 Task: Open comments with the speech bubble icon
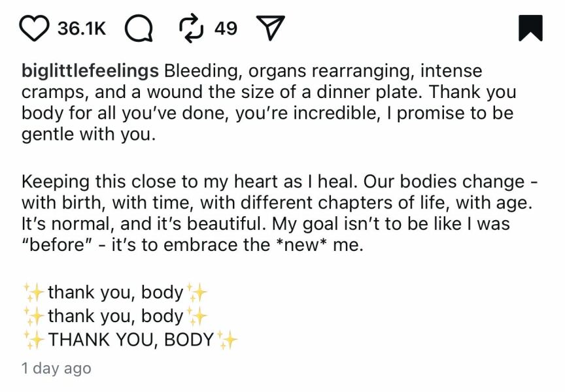pos(137,28)
